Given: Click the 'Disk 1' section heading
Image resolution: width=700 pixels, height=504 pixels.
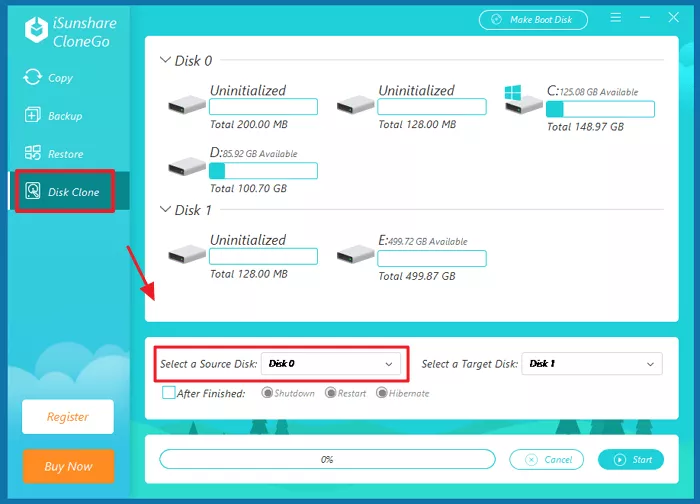Looking at the screenshot, I should point(193,210).
